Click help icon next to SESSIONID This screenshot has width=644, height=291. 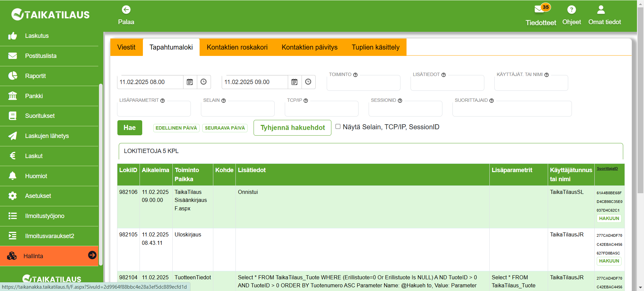click(400, 100)
